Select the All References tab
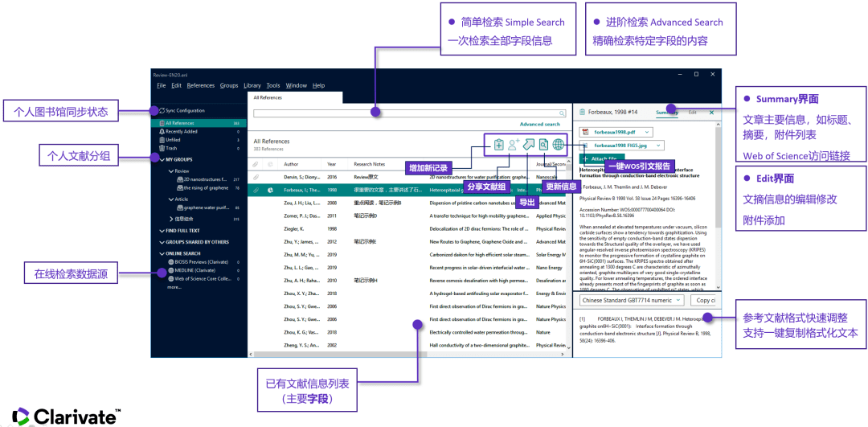 [295, 97]
